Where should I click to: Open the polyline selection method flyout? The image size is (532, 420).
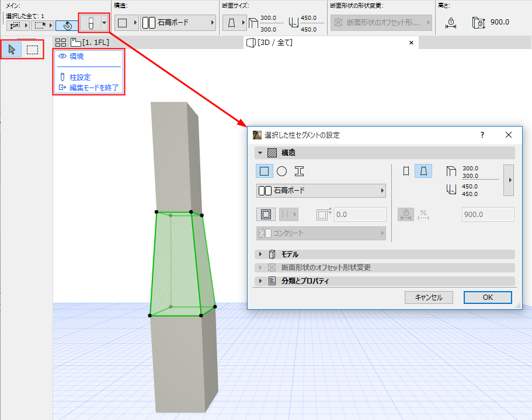pyautogui.click(x=18, y=26)
